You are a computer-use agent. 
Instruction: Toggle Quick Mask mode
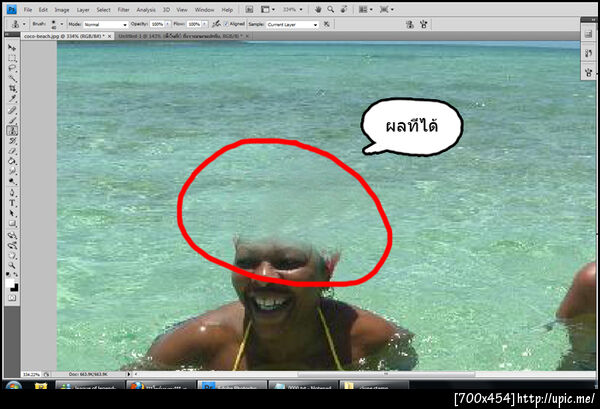point(12,298)
